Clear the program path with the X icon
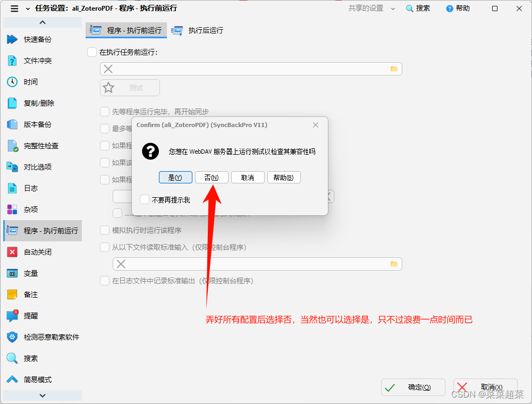The image size is (532, 404). [108, 69]
